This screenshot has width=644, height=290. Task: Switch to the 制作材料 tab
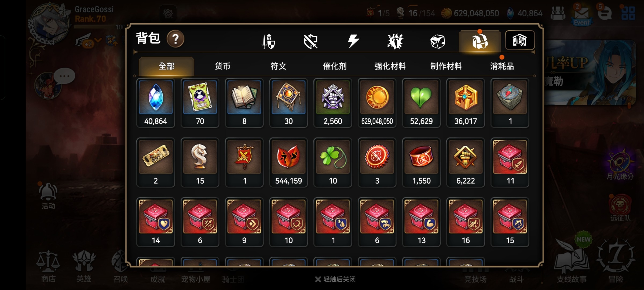point(446,66)
